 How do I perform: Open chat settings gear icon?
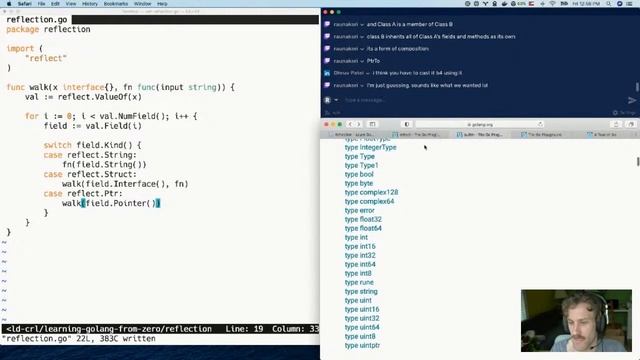pyautogui.click(x=615, y=113)
